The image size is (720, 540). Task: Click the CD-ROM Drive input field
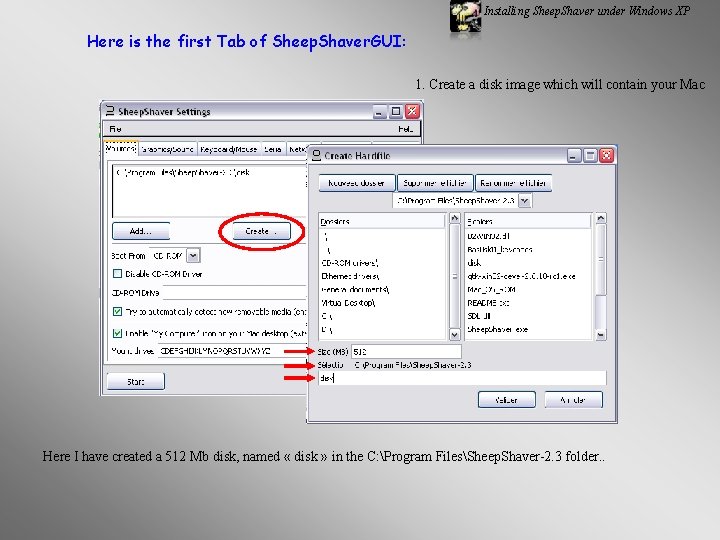(x=235, y=292)
